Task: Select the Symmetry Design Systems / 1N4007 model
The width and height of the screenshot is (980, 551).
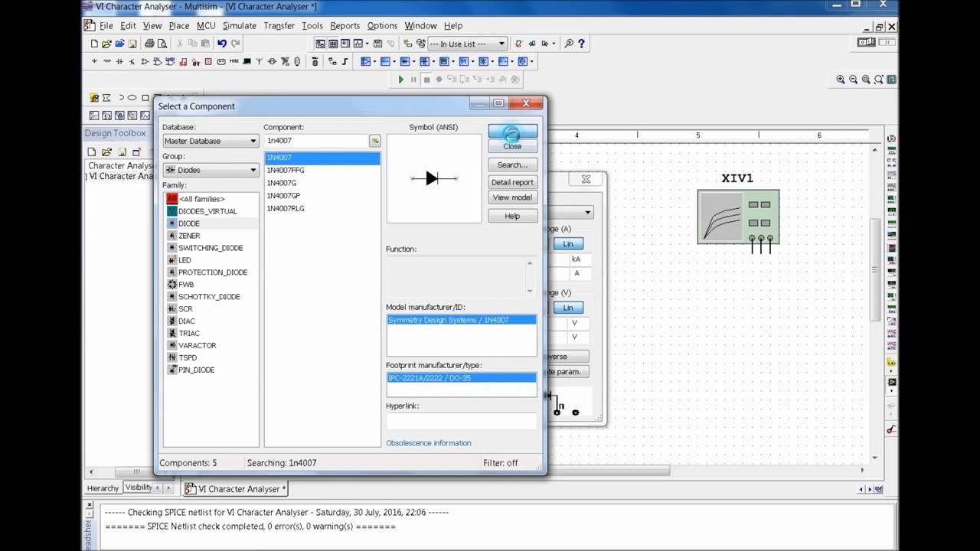Action: pos(462,320)
